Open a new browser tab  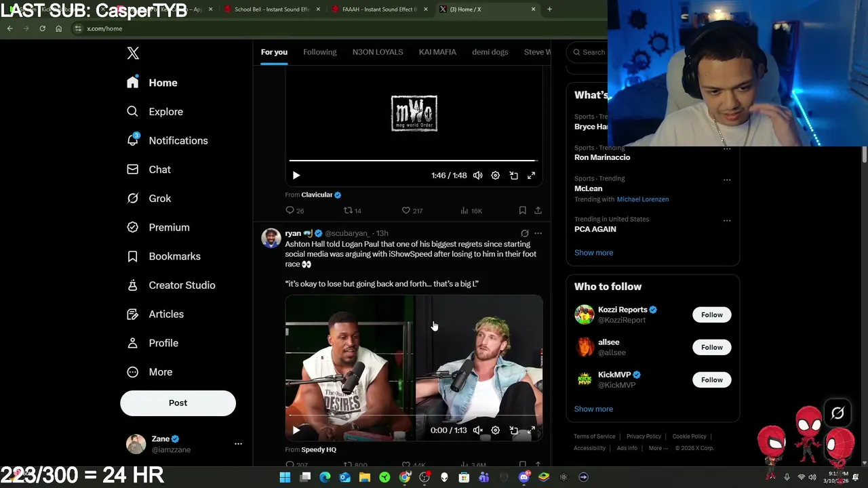coord(549,9)
